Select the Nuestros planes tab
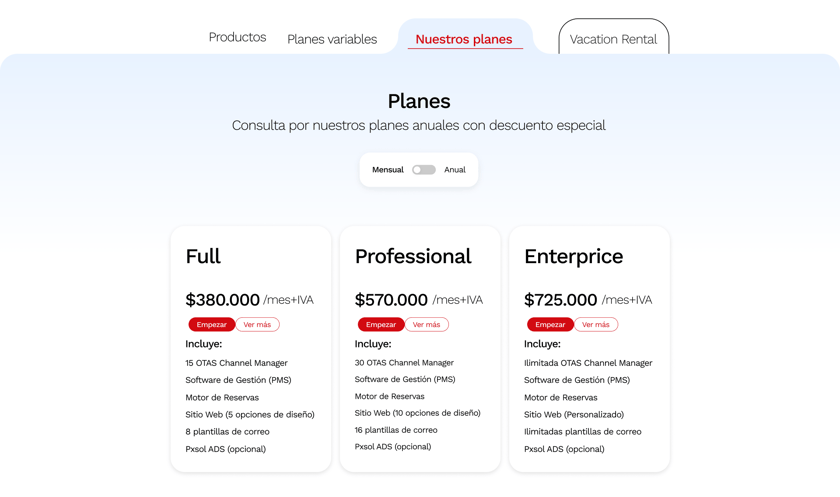840x497 pixels. [x=464, y=39]
